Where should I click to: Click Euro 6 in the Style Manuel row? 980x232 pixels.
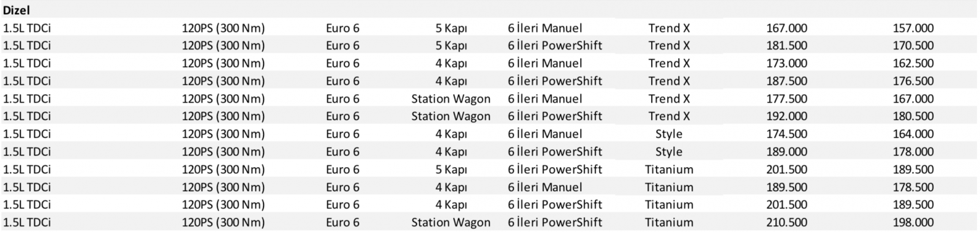coord(343,134)
